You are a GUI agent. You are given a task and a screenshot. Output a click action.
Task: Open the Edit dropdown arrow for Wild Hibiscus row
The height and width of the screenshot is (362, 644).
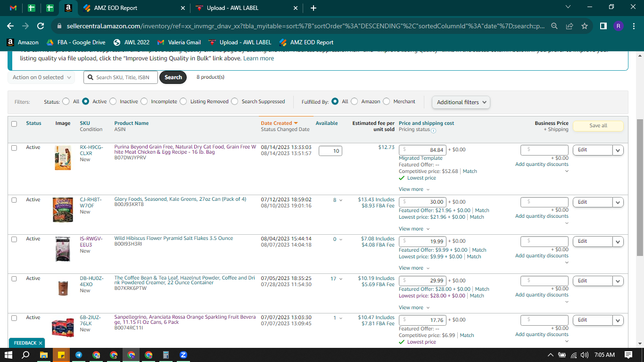[x=618, y=241]
